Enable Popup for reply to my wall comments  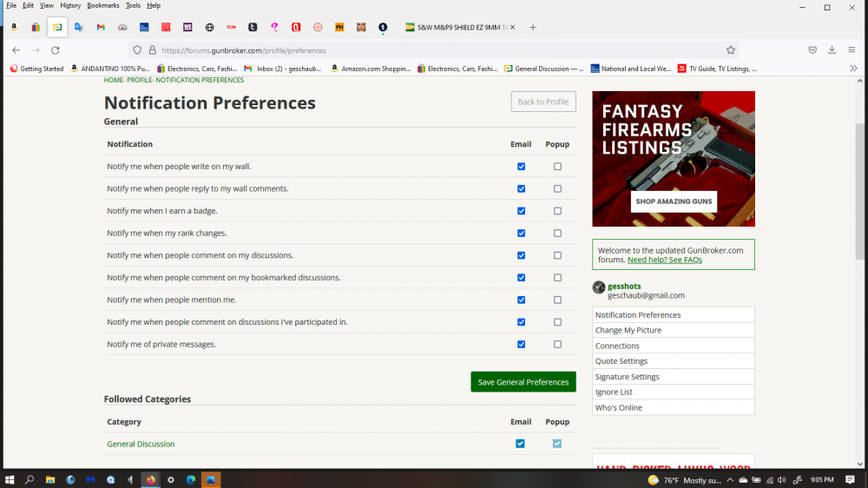557,189
